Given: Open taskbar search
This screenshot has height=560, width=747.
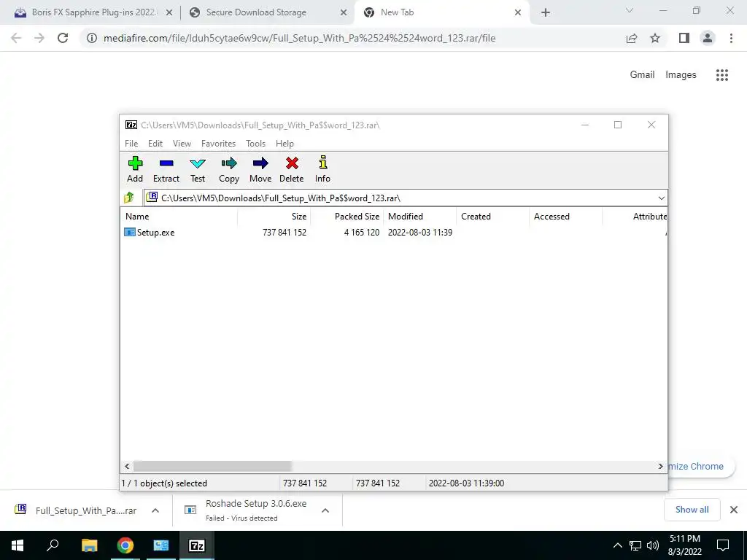Looking at the screenshot, I should pyautogui.click(x=53, y=545).
